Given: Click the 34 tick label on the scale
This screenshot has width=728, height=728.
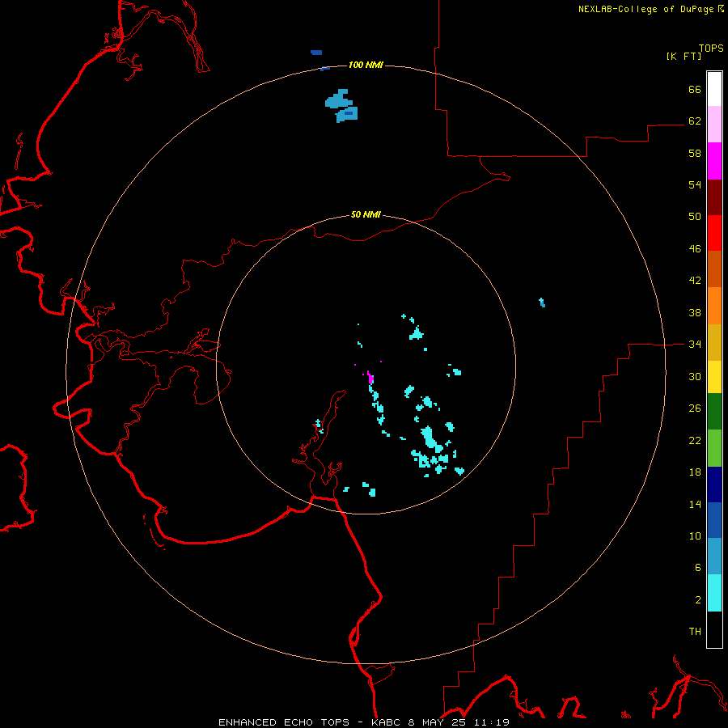Looking at the screenshot, I should (695, 344).
